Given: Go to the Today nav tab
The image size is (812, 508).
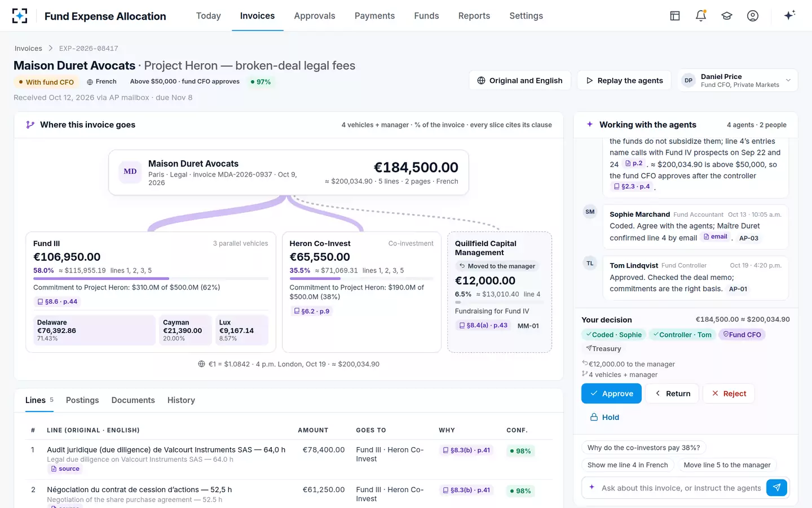Looking at the screenshot, I should click(x=208, y=16).
